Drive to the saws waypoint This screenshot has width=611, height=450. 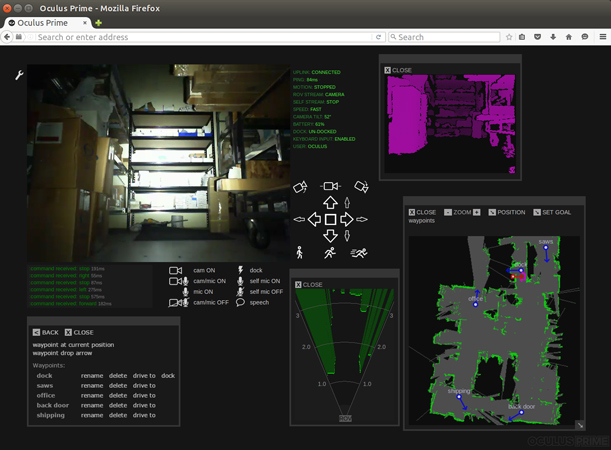click(144, 386)
